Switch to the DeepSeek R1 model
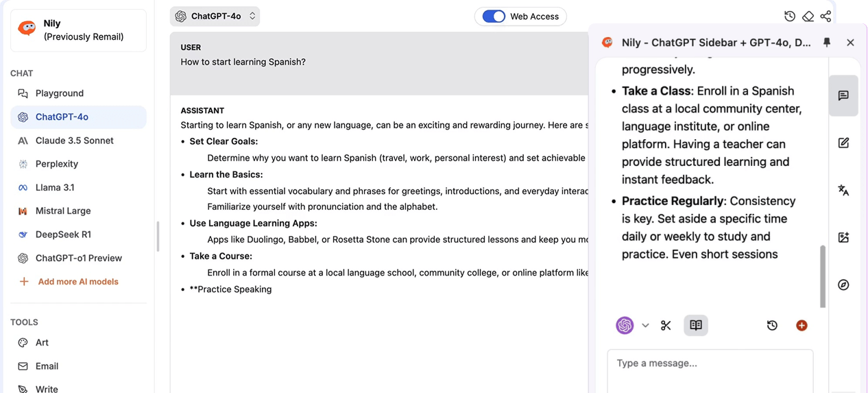This screenshot has width=868, height=393. [63, 235]
